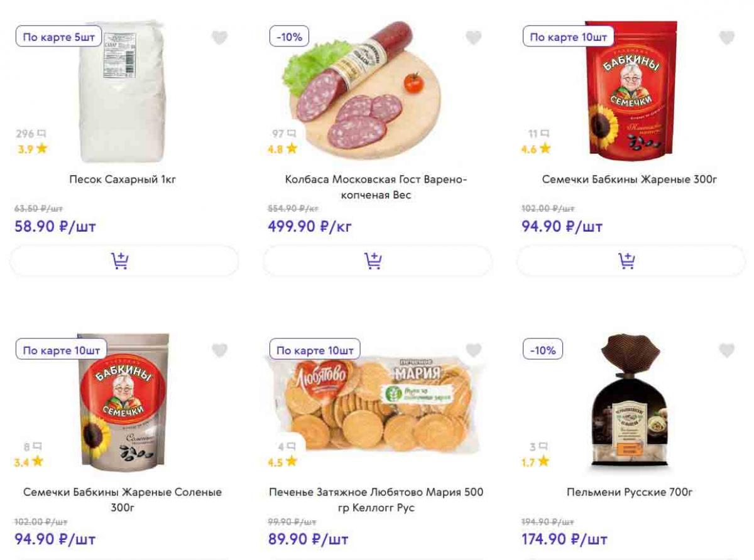Open reviews count 296 for sugar
Viewport: 754px width, 560px height.
31,134
